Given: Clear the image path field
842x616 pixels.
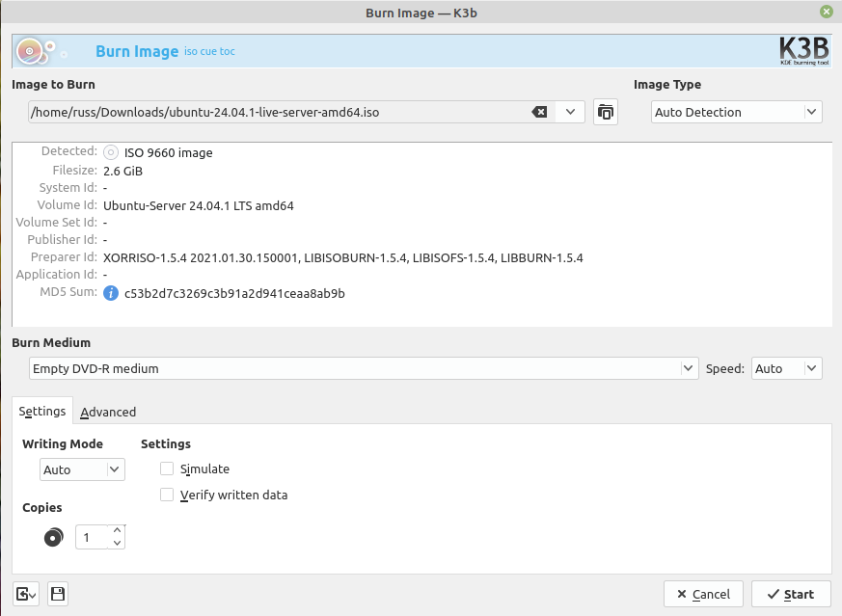Looking at the screenshot, I should click(539, 112).
